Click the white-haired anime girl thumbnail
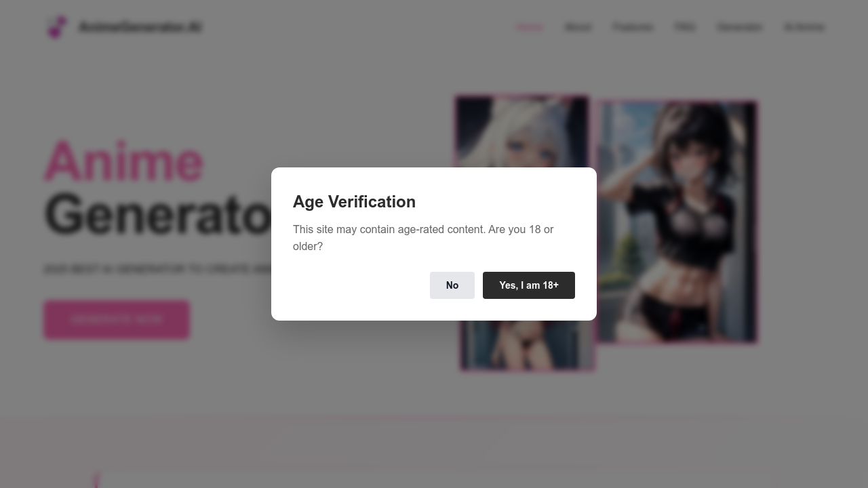This screenshot has width=868, height=488. [x=522, y=129]
